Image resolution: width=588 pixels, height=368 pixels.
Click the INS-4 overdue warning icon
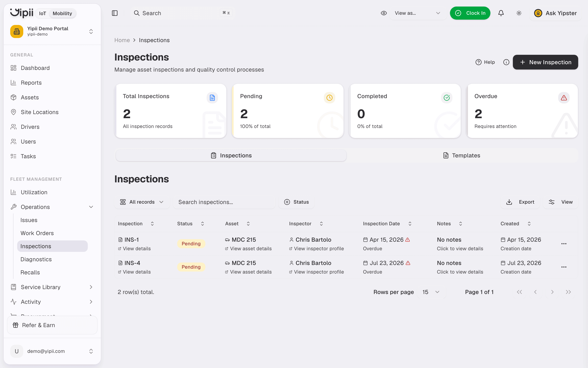[408, 263]
